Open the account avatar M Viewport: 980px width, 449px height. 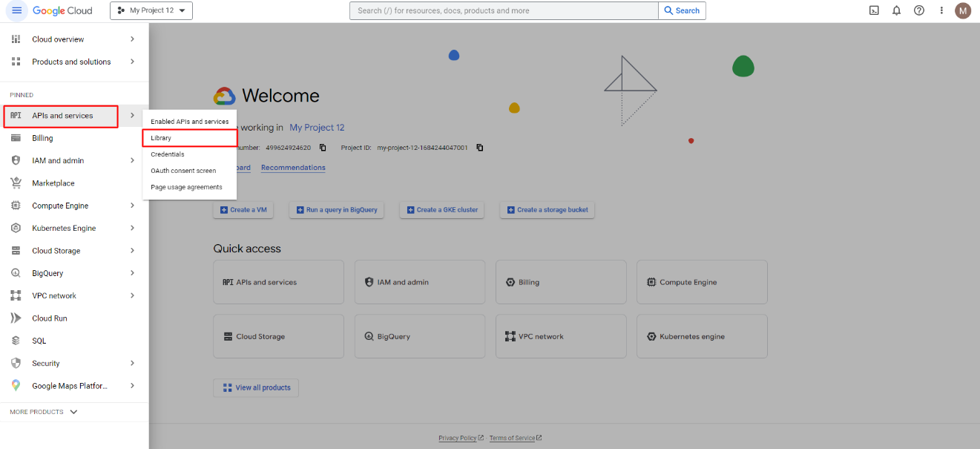[x=963, y=10]
